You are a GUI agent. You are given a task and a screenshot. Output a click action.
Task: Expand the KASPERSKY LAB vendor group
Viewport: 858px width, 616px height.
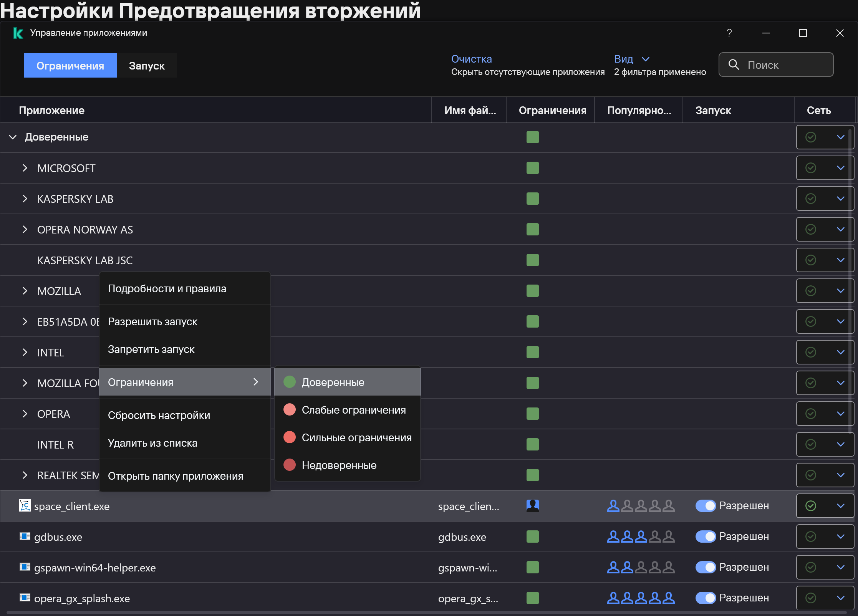point(25,199)
